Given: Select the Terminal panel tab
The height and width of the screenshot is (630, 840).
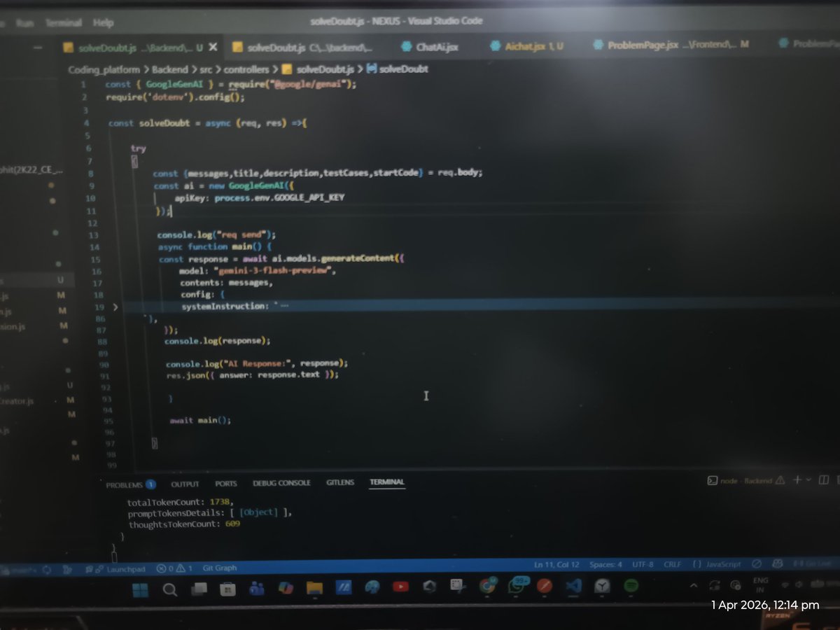Looking at the screenshot, I should click(x=387, y=482).
